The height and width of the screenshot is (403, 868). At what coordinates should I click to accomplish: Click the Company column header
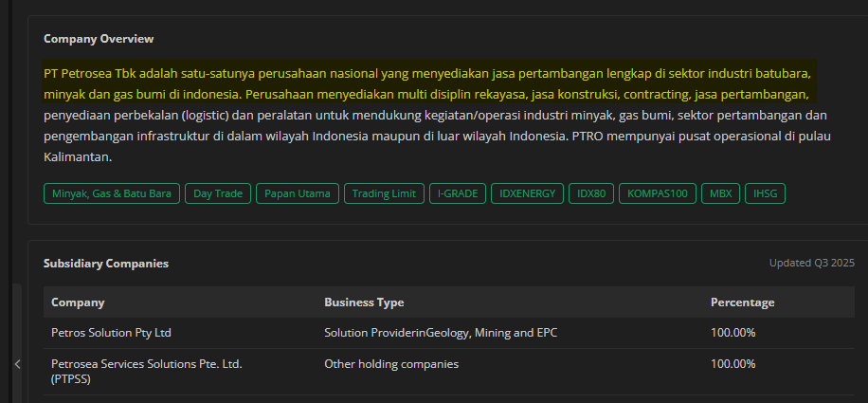coord(78,302)
